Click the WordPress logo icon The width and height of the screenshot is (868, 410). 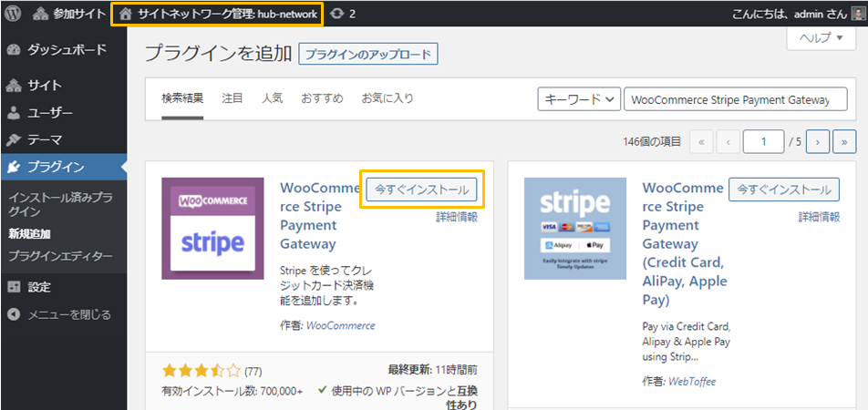click(12, 14)
